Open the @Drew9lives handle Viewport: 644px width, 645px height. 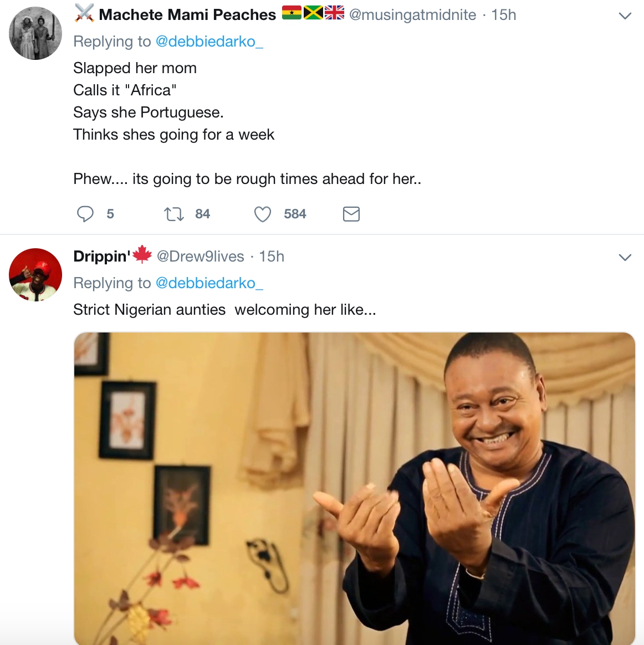pos(201,257)
